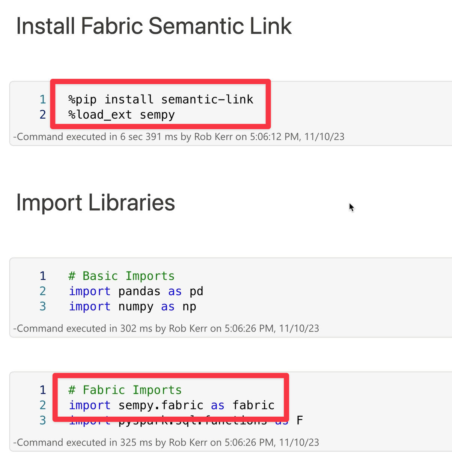Click the 'import numpy as np' line
Screen dimensions: 452x476
point(132,307)
